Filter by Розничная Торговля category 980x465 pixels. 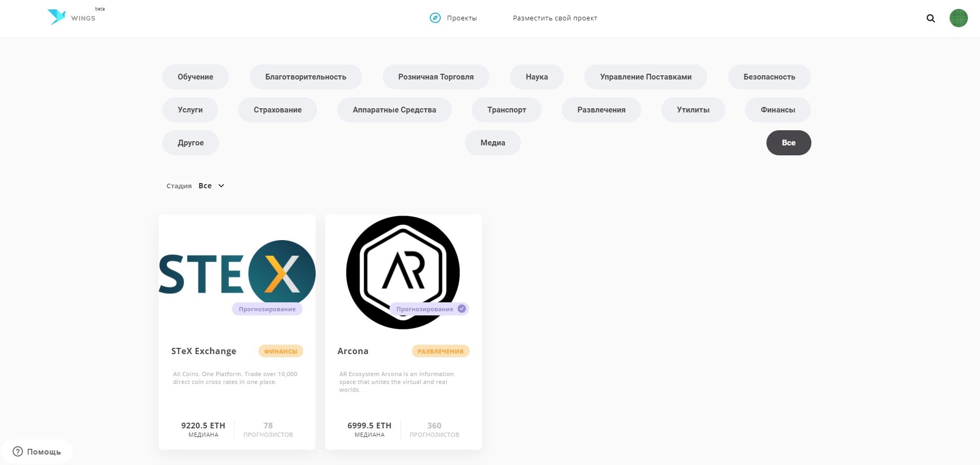[436, 77]
